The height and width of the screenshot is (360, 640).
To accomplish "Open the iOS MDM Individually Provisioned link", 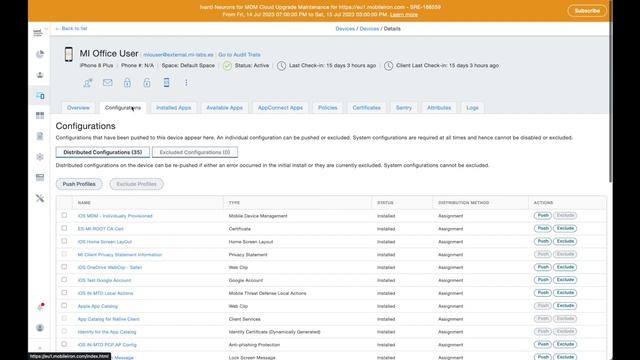I will (x=115, y=216).
